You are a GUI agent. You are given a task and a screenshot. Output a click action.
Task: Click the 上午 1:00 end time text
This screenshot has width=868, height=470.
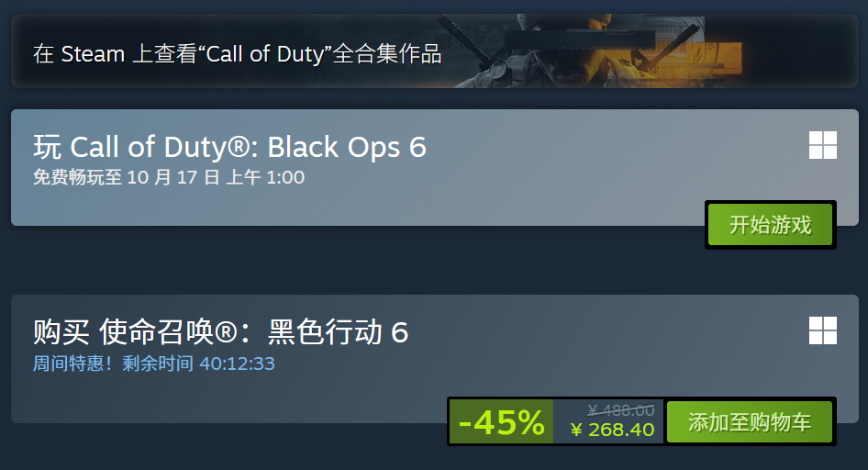pos(266,177)
